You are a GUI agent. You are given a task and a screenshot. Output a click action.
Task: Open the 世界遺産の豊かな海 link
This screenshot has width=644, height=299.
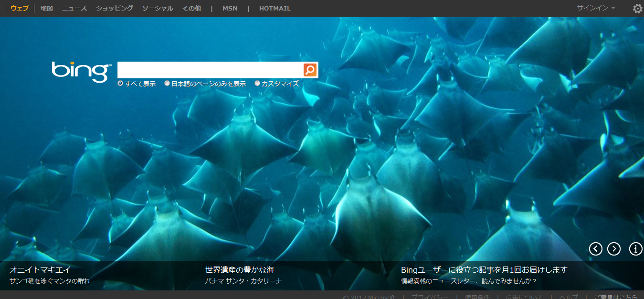click(x=239, y=270)
